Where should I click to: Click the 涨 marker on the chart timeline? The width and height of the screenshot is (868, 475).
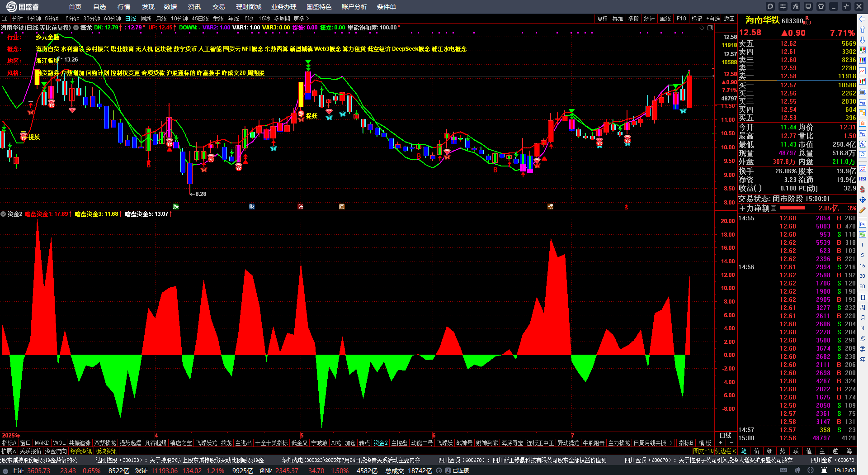300,207
